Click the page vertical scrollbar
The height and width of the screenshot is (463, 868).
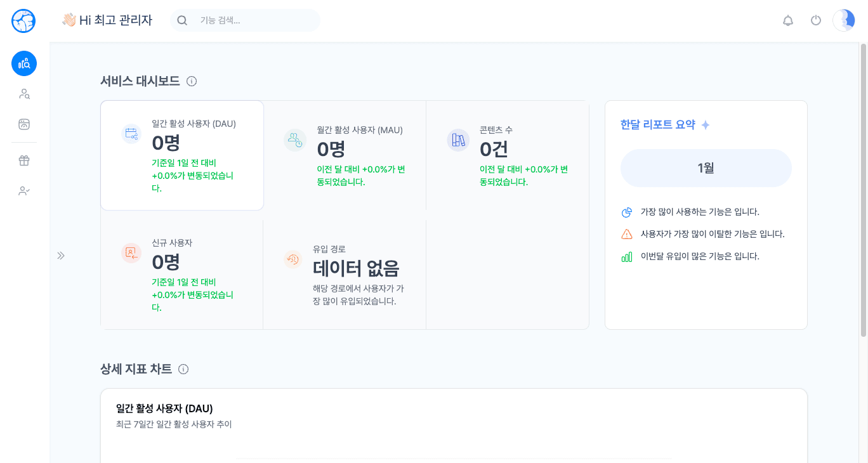pyautogui.click(x=864, y=190)
